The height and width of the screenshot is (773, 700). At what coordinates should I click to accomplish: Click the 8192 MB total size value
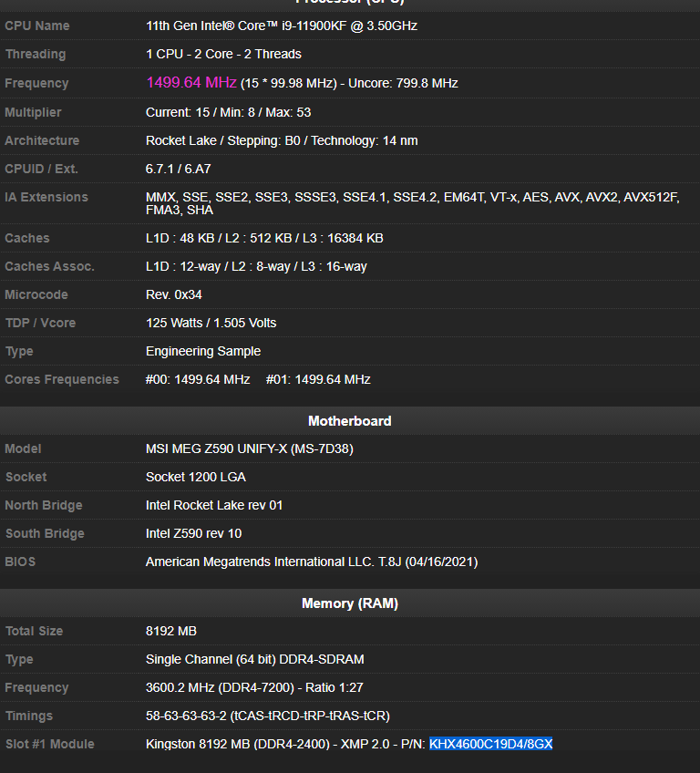(x=171, y=631)
